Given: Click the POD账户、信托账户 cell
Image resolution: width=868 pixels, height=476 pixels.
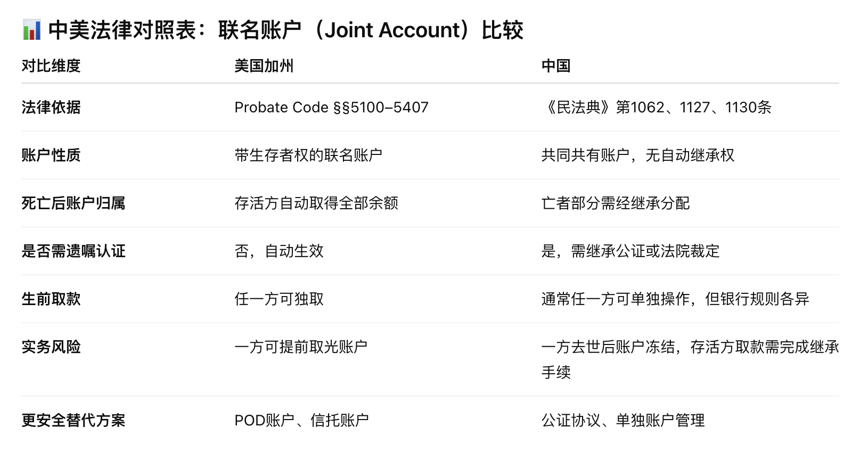Looking at the screenshot, I should [301, 421].
